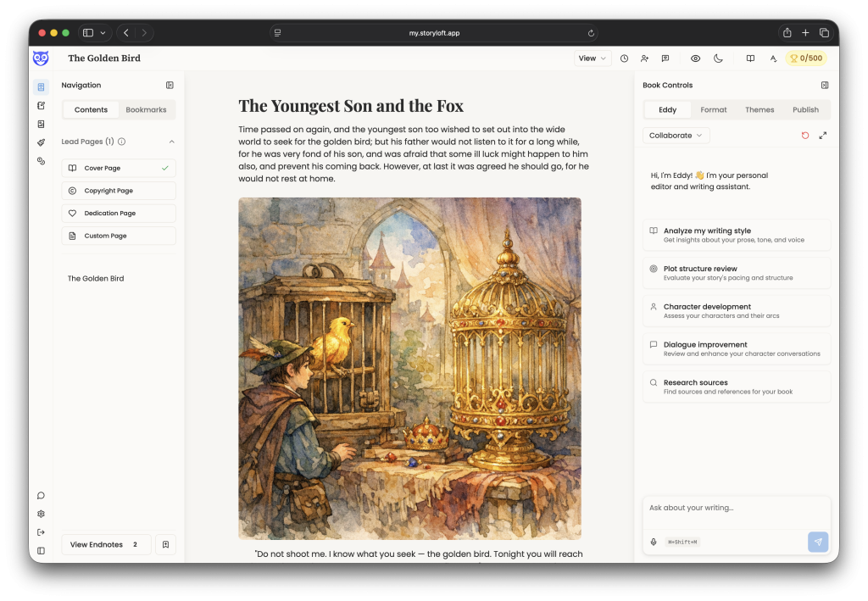
Task: Click the text style icon in toolbar
Action: pos(773,58)
